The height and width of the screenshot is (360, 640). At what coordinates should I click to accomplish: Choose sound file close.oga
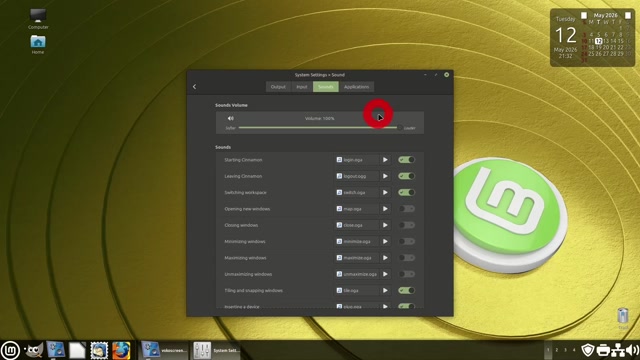357,225
